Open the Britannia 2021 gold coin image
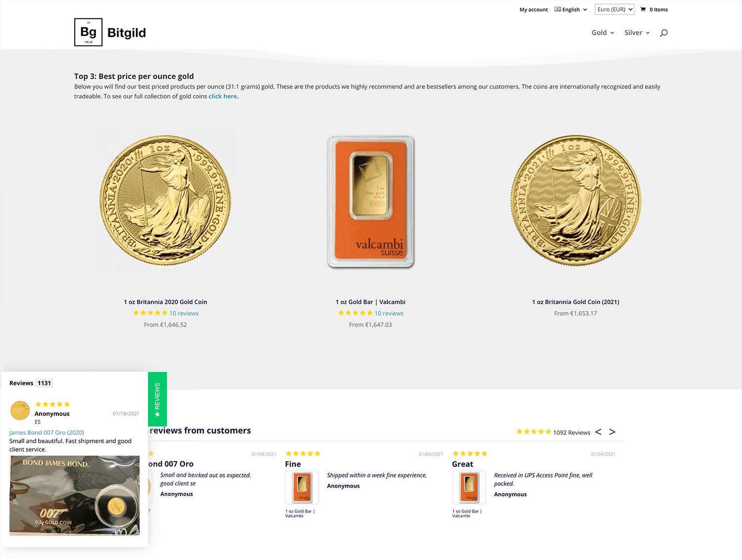The height and width of the screenshot is (560, 742). (x=576, y=200)
